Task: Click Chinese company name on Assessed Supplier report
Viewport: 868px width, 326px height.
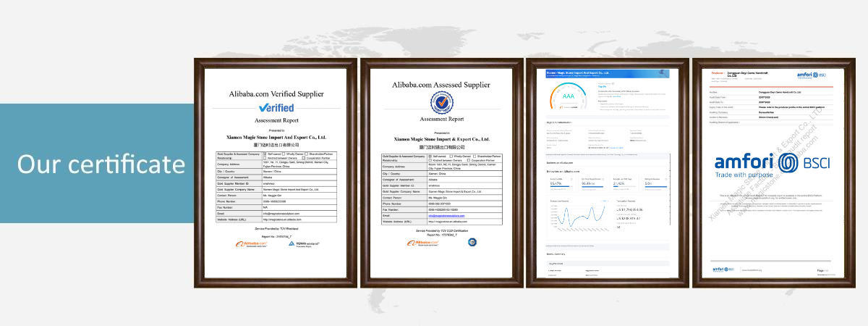Action: (x=441, y=147)
